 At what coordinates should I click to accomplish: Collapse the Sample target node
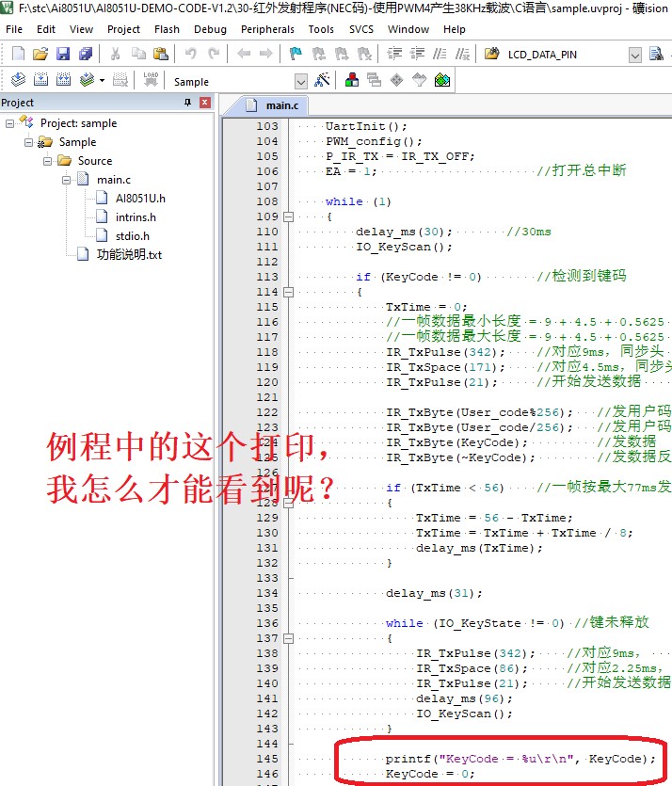[x=28, y=142]
